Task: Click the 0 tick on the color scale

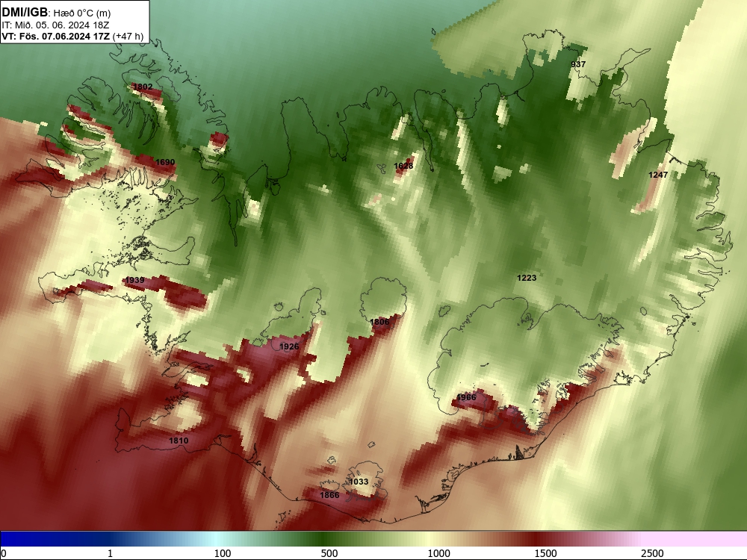Action: tap(4, 553)
